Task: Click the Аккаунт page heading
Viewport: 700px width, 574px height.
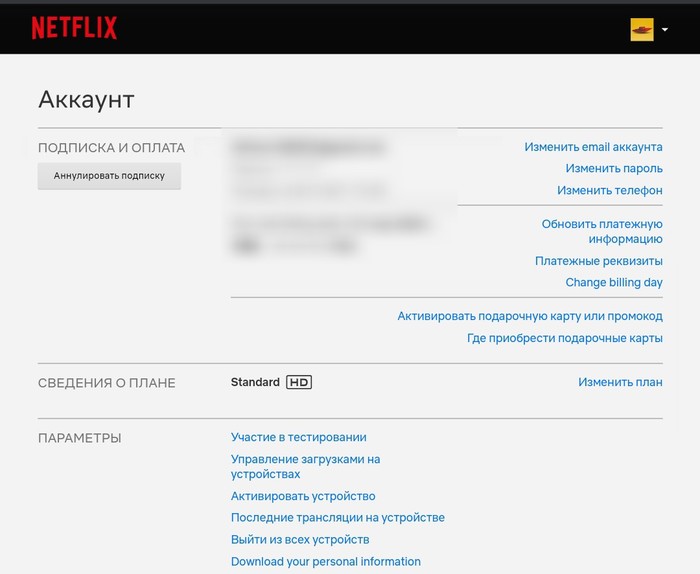Action: pos(86,100)
